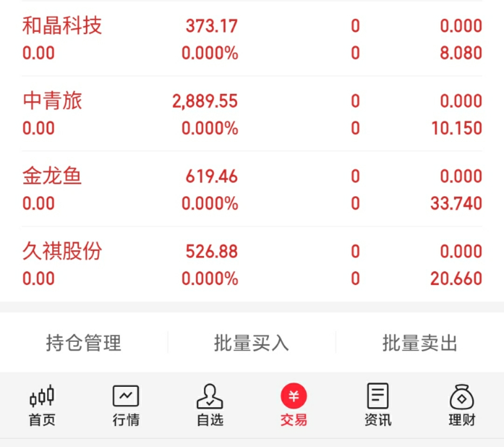Tap the 373.17 market value
The image size is (504, 447).
coord(211,26)
